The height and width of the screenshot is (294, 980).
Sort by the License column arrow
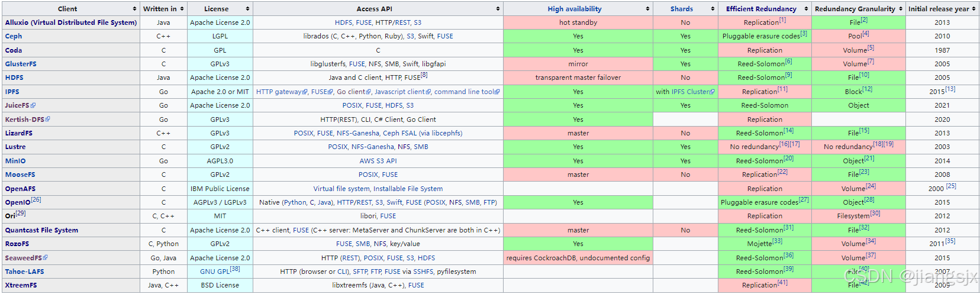click(x=248, y=9)
